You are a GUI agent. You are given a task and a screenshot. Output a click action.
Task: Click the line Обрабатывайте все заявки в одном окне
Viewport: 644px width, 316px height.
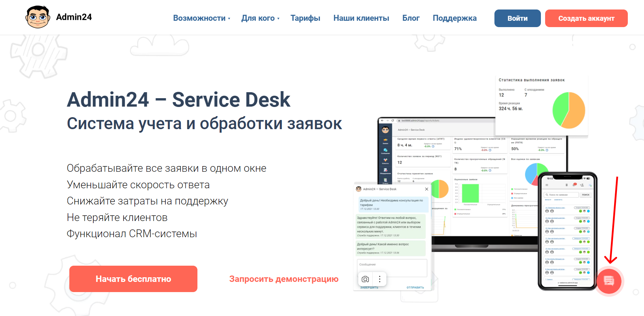pos(166,168)
